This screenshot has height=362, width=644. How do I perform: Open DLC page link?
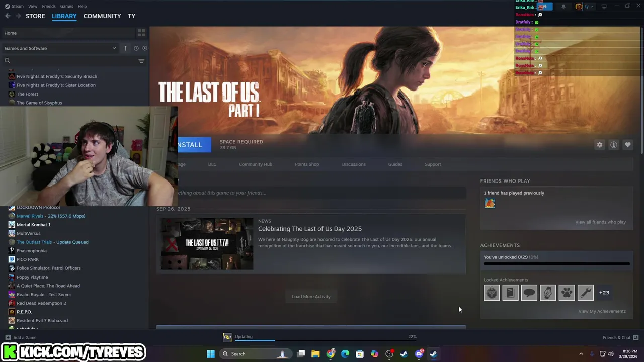pos(212,164)
